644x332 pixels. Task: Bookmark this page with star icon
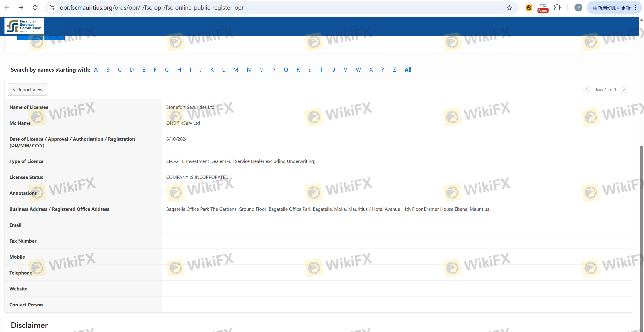[x=509, y=8]
